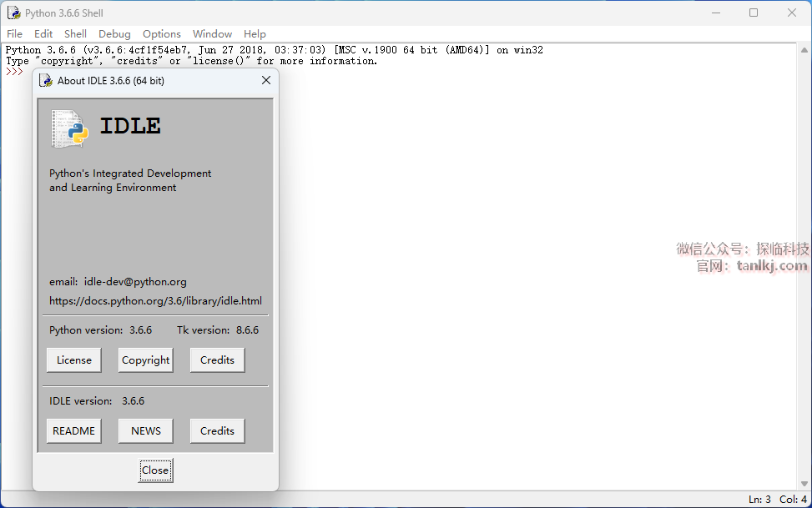Open the Edit menu

[x=43, y=33]
